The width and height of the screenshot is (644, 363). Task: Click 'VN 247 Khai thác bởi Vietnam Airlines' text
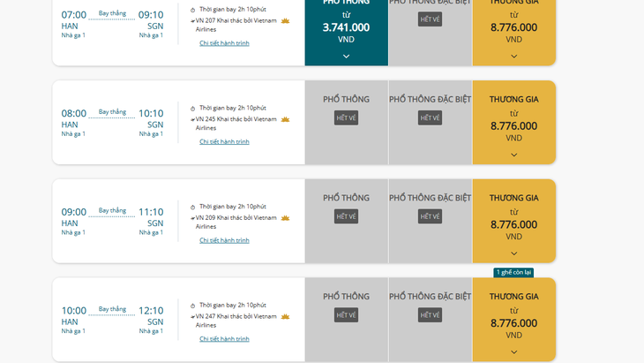point(236,321)
